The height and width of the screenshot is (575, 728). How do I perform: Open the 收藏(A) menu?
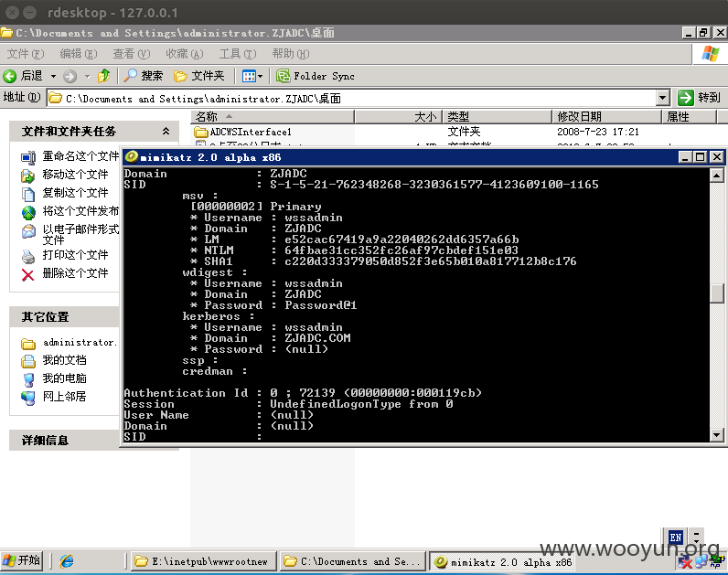coord(185,54)
